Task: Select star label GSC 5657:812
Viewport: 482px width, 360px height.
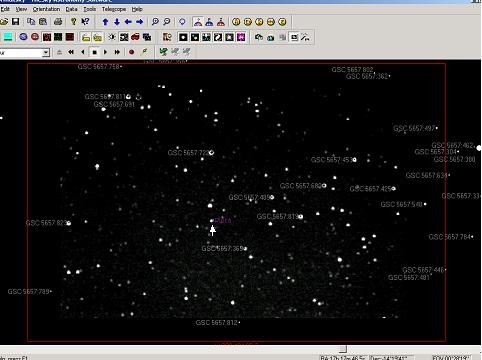Action: coord(216,323)
